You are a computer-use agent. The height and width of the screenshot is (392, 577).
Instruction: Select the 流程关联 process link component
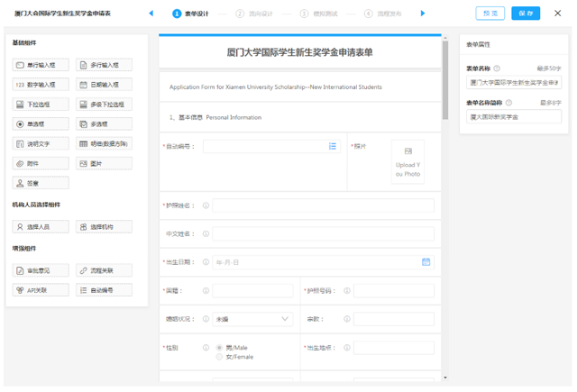[105, 270]
